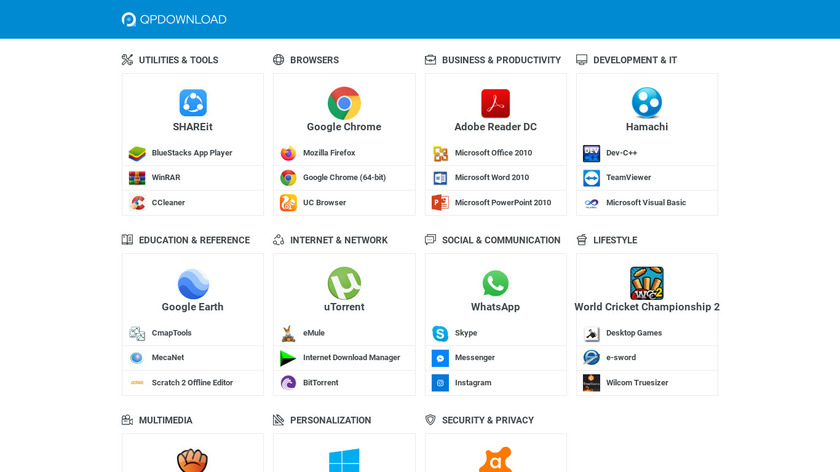The width and height of the screenshot is (840, 472).
Task: Click the WhatsApp title text
Action: [x=496, y=307]
